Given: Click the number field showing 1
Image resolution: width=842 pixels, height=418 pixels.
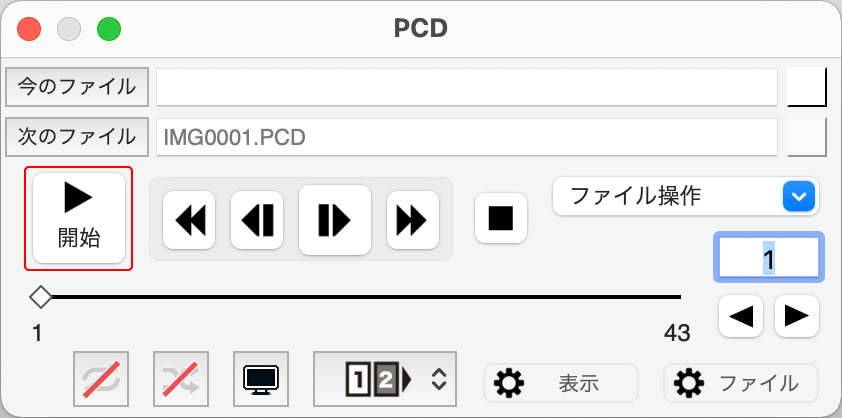Looking at the screenshot, I should [x=768, y=257].
